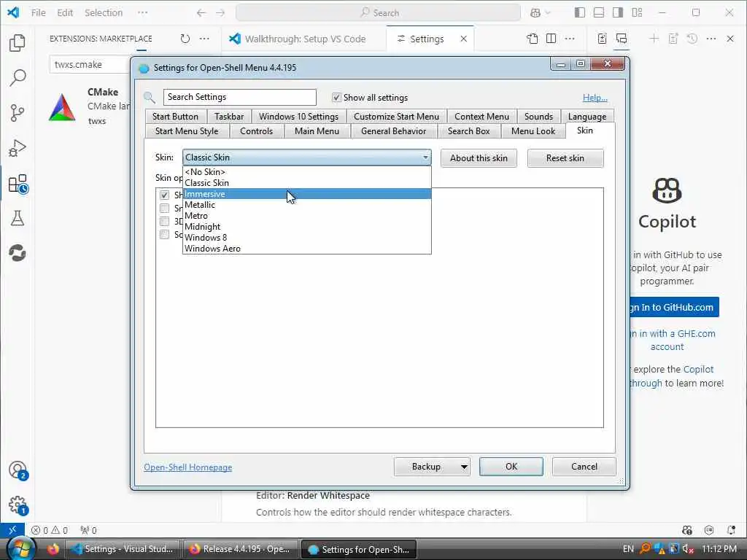The image size is (747, 560).
Task: Open Copilot status icon in status bar
Action: click(687, 530)
